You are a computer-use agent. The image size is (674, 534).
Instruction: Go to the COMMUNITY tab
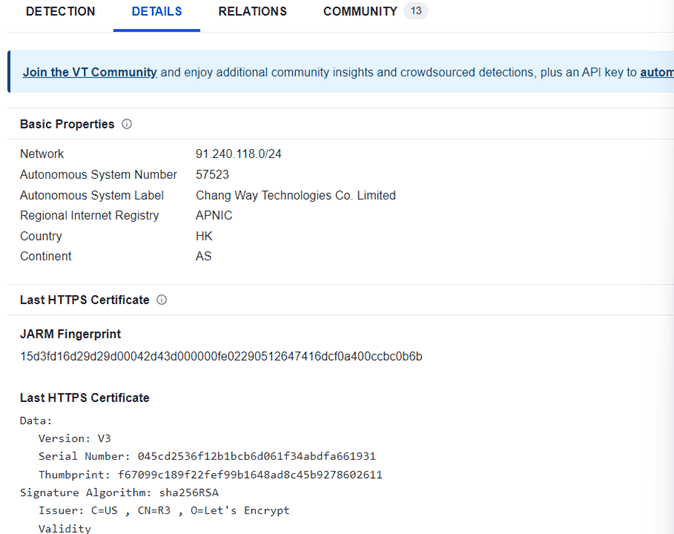360,12
